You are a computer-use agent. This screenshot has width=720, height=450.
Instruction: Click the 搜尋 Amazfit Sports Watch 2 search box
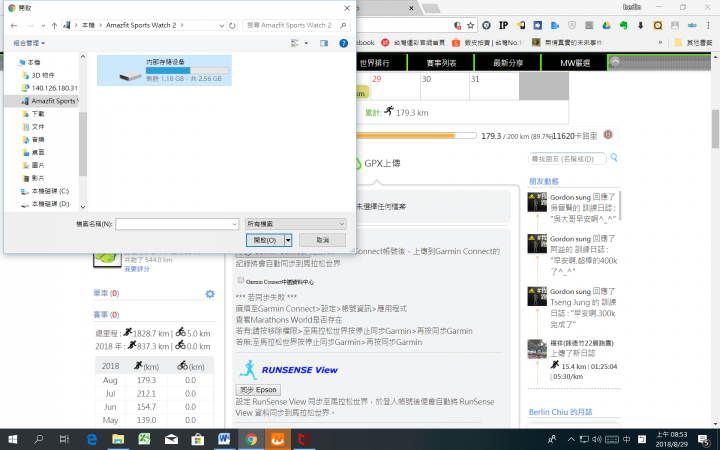click(x=296, y=25)
